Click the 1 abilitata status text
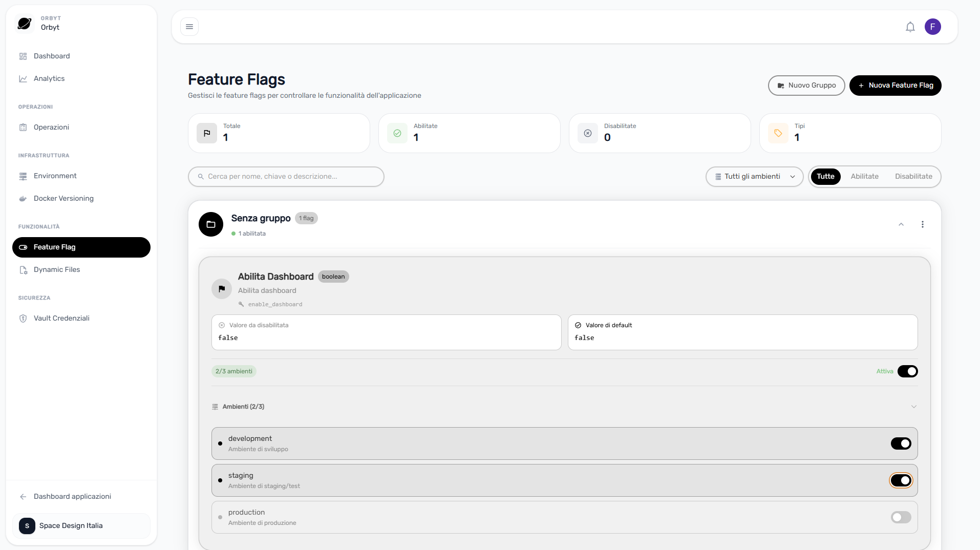 click(x=252, y=234)
